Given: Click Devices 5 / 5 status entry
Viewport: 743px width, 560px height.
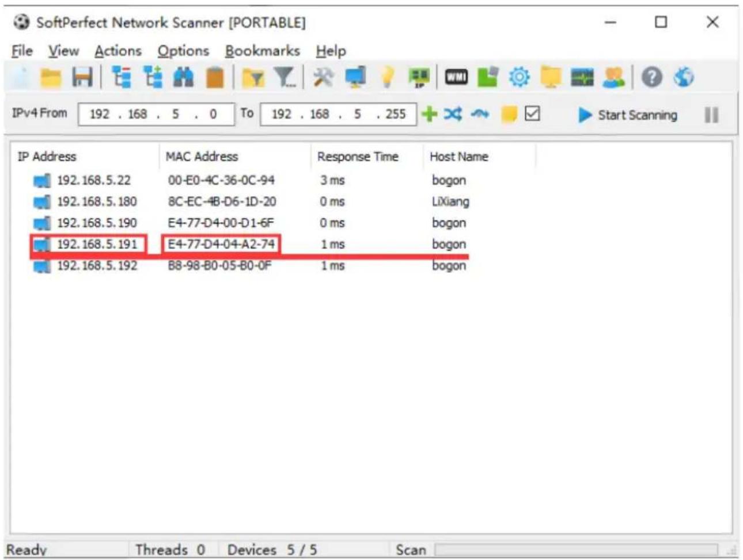Looking at the screenshot, I should [272, 550].
